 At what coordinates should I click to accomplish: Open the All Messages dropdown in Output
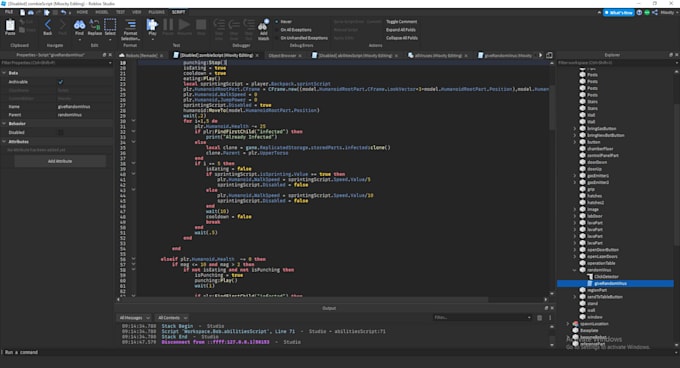point(135,318)
